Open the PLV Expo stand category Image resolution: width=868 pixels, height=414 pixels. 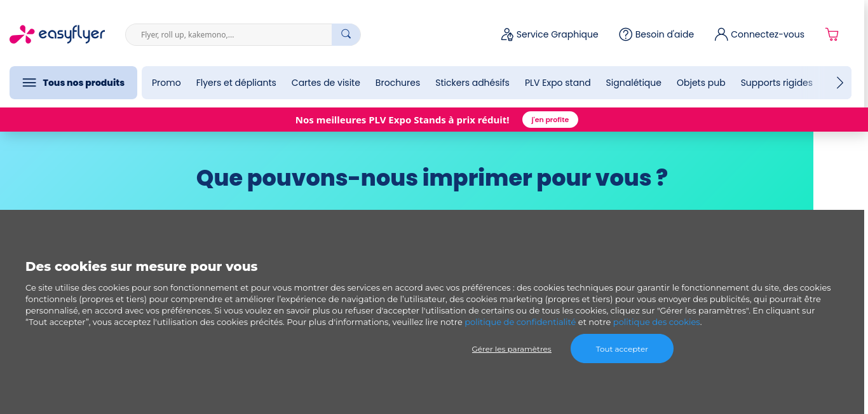pyautogui.click(x=557, y=82)
